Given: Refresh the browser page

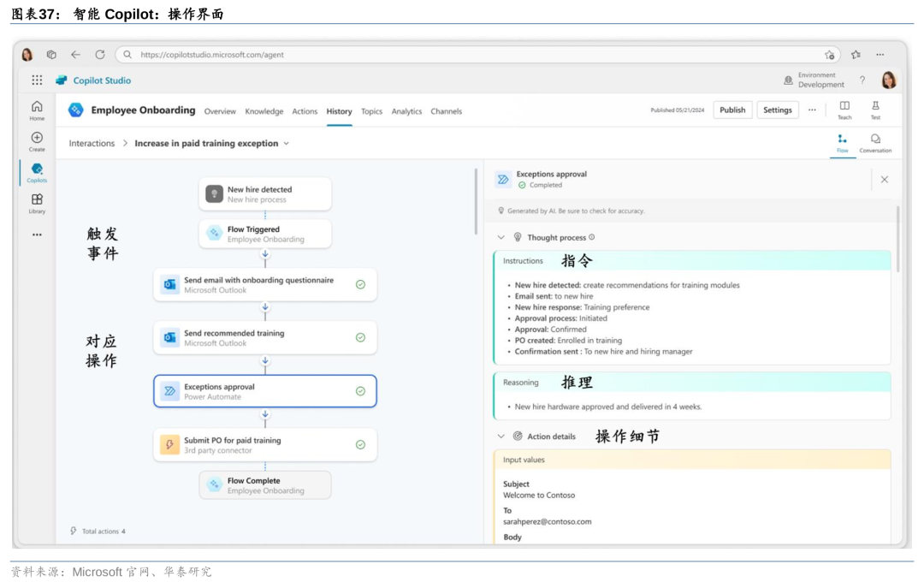Looking at the screenshot, I should (100, 55).
